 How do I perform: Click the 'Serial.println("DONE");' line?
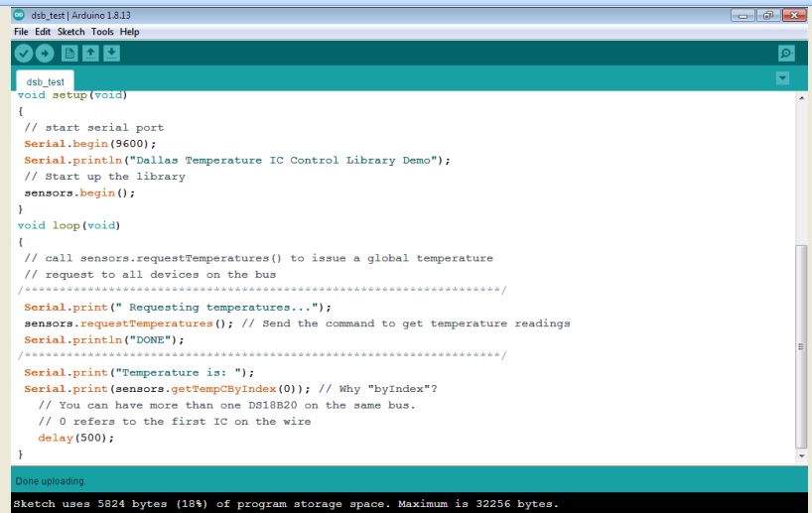click(104, 340)
